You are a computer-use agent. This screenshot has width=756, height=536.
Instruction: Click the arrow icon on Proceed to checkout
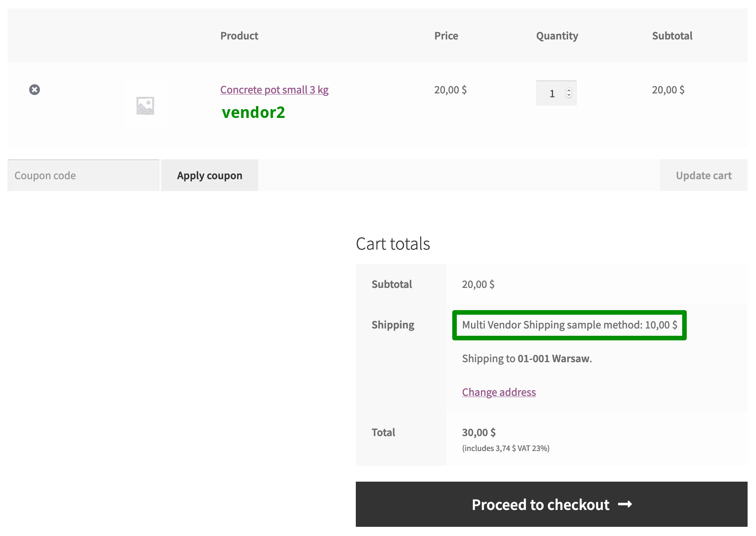pyautogui.click(x=626, y=505)
